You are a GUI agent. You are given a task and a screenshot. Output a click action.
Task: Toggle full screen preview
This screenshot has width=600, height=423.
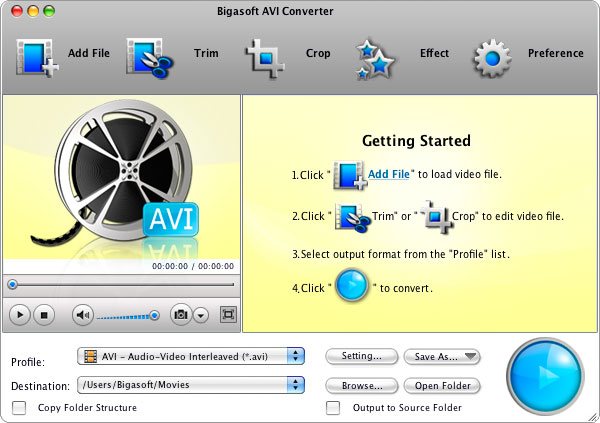click(x=228, y=315)
